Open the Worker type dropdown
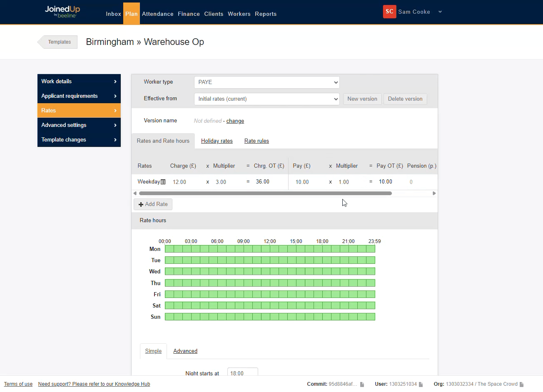 click(267, 82)
